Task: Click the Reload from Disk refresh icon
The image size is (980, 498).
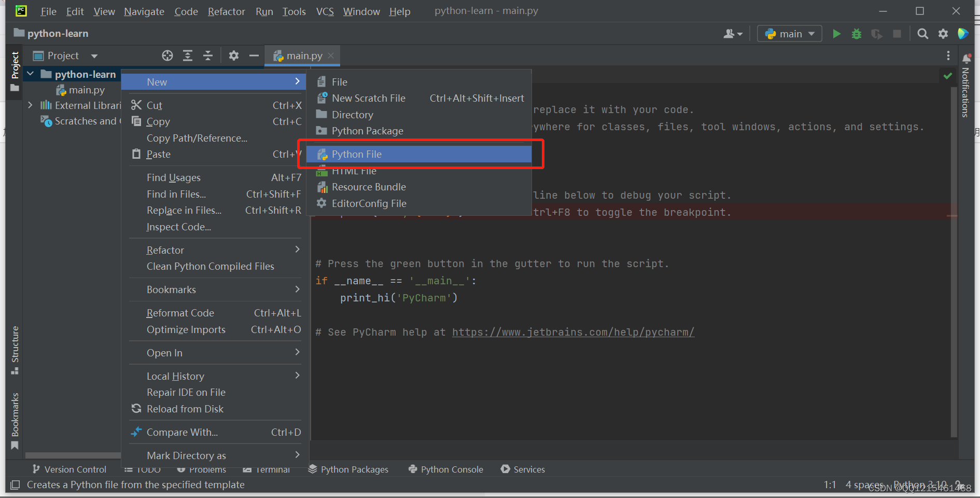Action: pyautogui.click(x=136, y=409)
